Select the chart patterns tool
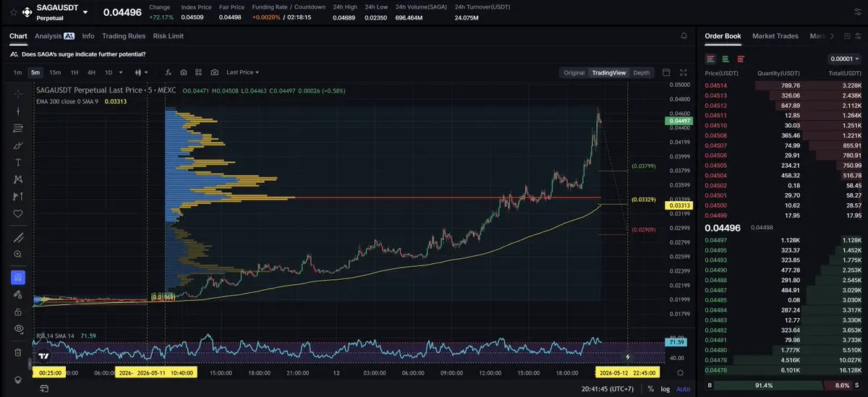Screen dimensions: 868x397 [18, 179]
